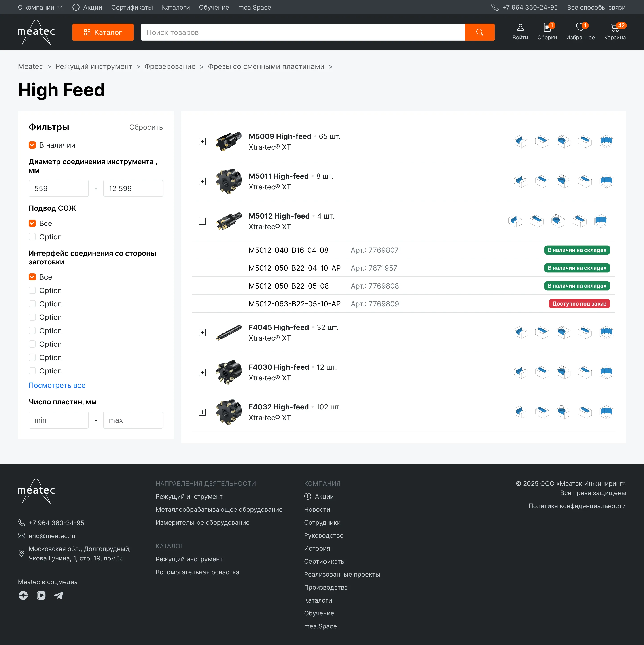Open the 'О компании' dropdown menu
The width and height of the screenshot is (644, 645).
click(x=40, y=7)
